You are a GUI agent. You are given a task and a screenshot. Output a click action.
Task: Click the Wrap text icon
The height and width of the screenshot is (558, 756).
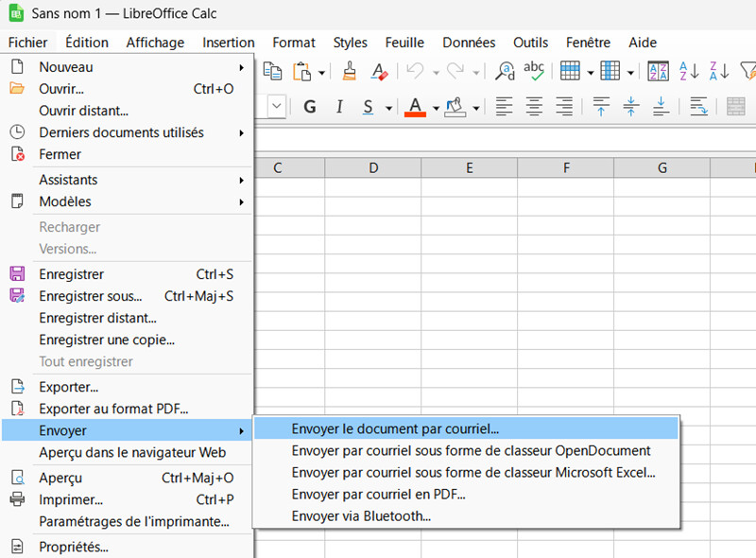(x=699, y=107)
